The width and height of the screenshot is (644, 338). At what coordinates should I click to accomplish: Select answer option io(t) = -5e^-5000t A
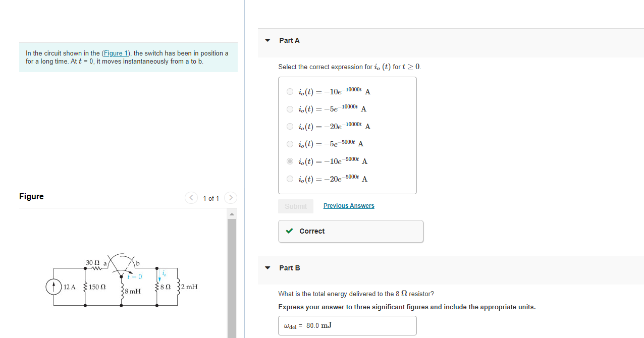pos(290,144)
